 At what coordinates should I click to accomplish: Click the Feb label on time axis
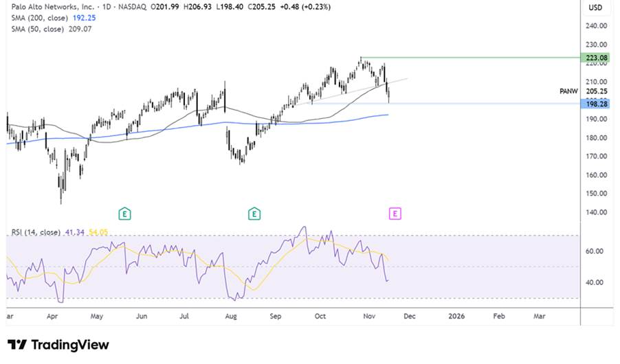(499, 316)
